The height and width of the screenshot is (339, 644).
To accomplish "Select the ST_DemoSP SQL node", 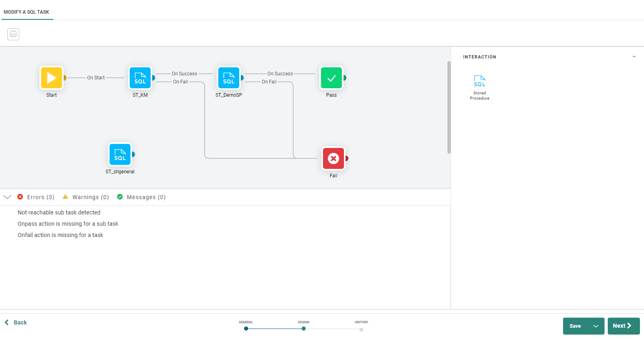I will (229, 78).
